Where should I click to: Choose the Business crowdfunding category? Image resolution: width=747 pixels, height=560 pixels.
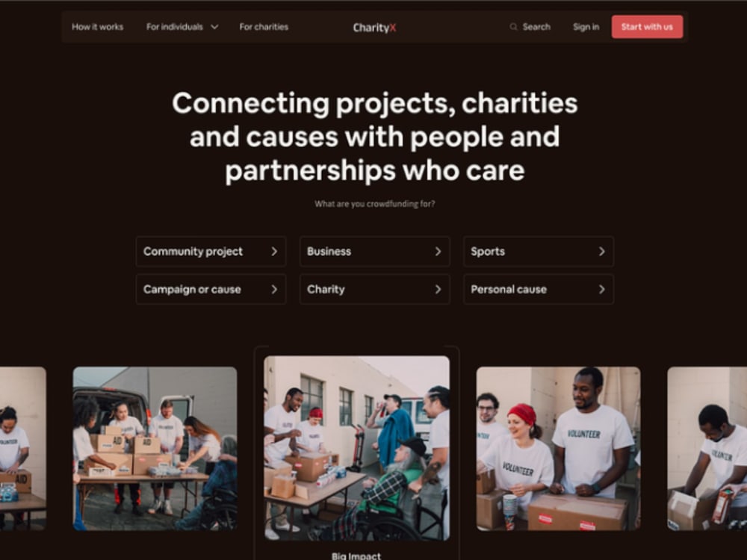(x=375, y=252)
